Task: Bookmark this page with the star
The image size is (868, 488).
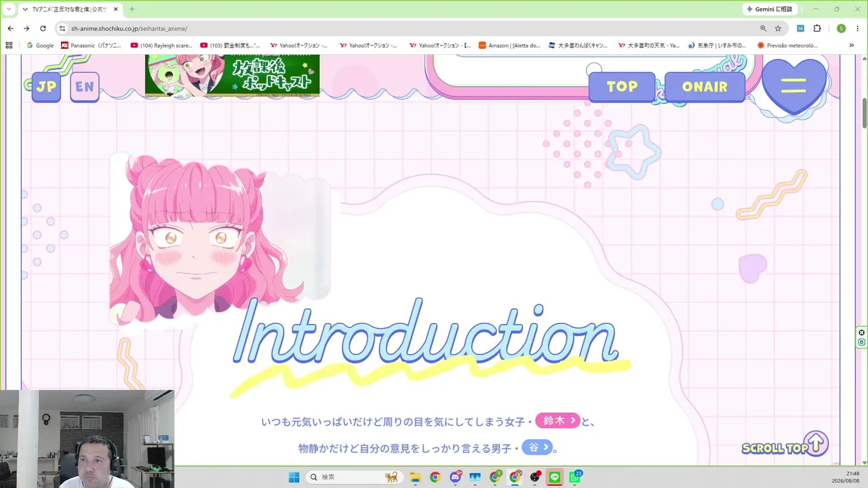Action: pyautogui.click(x=778, y=28)
